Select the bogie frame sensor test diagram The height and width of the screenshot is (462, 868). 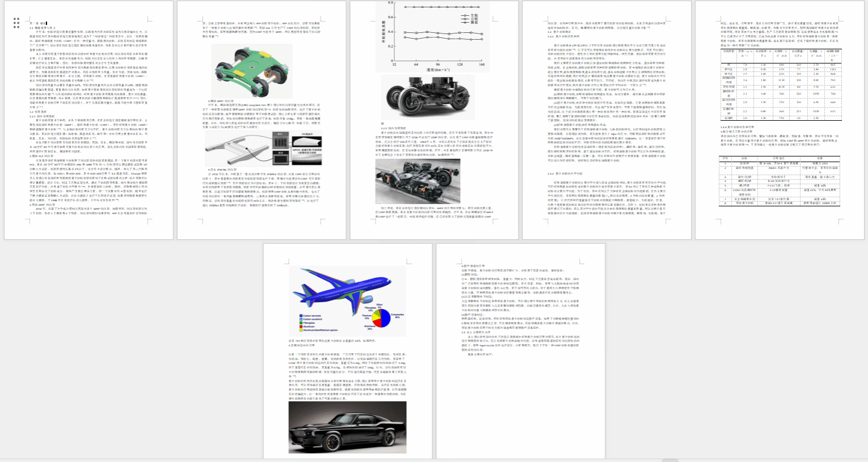coord(263,149)
